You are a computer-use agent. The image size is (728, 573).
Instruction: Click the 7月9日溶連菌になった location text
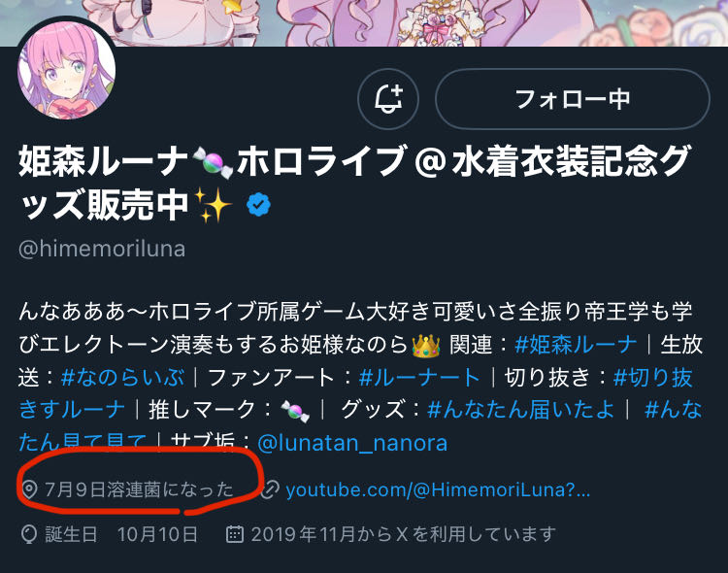(139, 489)
